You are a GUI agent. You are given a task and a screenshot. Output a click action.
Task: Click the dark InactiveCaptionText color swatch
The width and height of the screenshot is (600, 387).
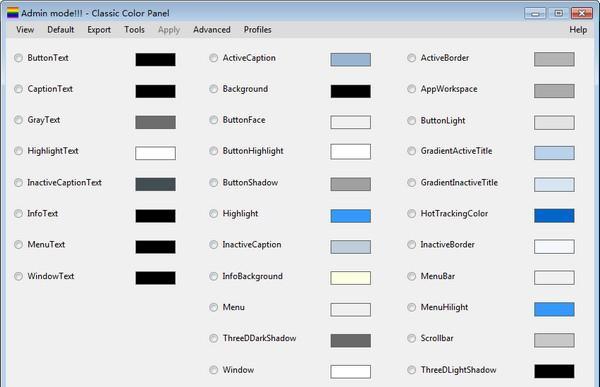pos(155,184)
